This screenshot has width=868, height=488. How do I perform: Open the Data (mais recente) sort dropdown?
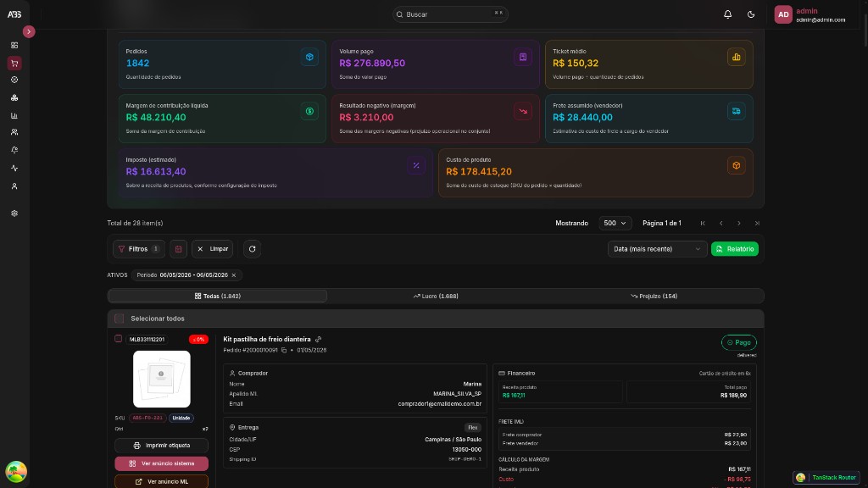tap(657, 249)
